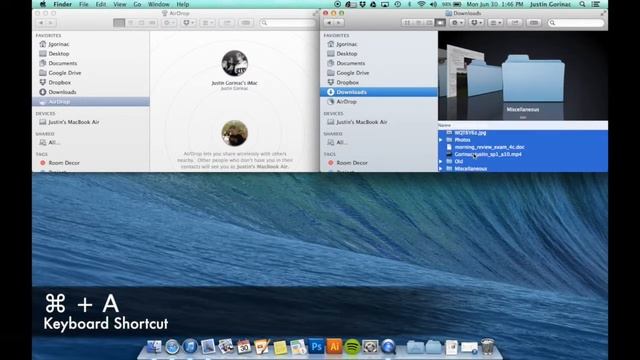Open iPhoto icon in the Dock
Image resolution: width=640 pixels, height=360 pixels.
[x=226, y=347]
